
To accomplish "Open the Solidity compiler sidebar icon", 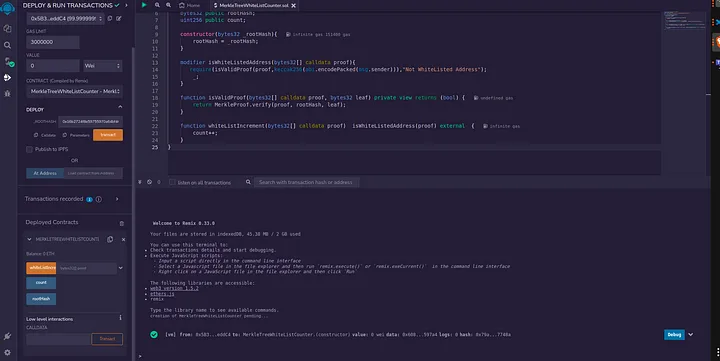I will tap(8, 62).
